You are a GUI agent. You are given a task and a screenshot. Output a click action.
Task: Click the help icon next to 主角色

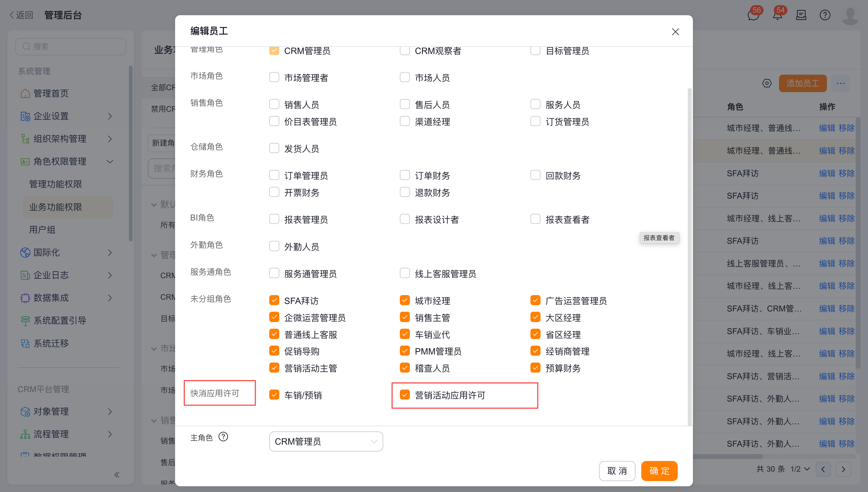[x=223, y=437]
